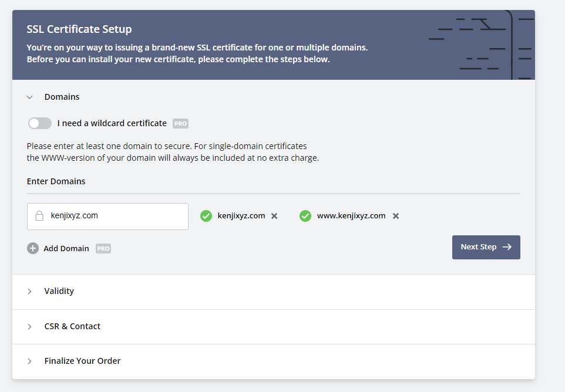Click green checkmark beside www.kenjixyz.com
565x392 pixels.
tap(305, 216)
